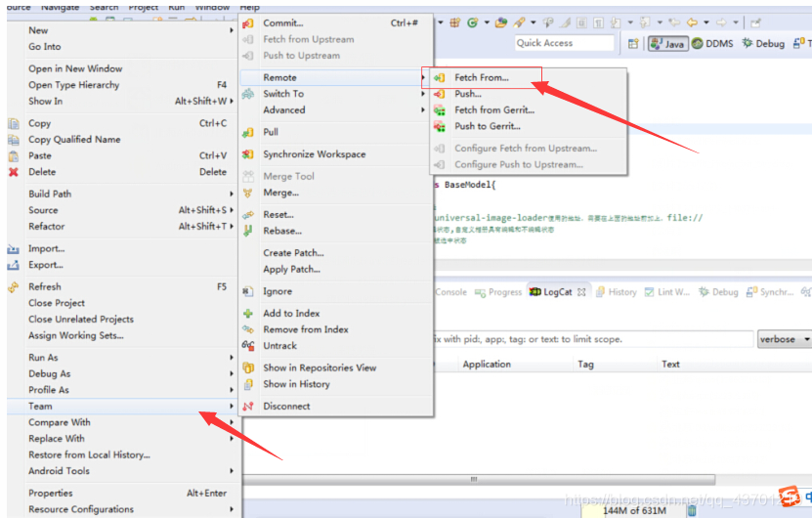The image size is (812, 518).
Task: Click the Remove from Index icon
Action: [248, 329]
